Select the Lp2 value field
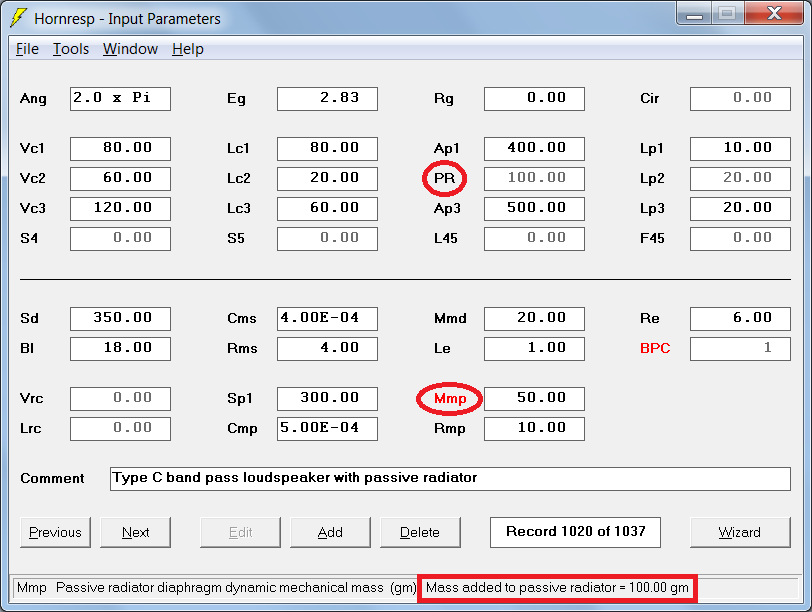 741,179
